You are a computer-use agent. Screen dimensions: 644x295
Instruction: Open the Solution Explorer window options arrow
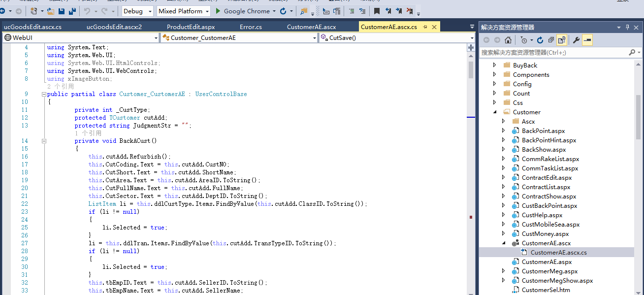pos(619,27)
